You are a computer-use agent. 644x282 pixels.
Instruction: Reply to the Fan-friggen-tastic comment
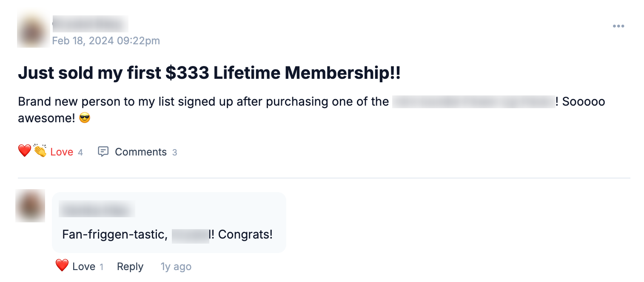130,267
